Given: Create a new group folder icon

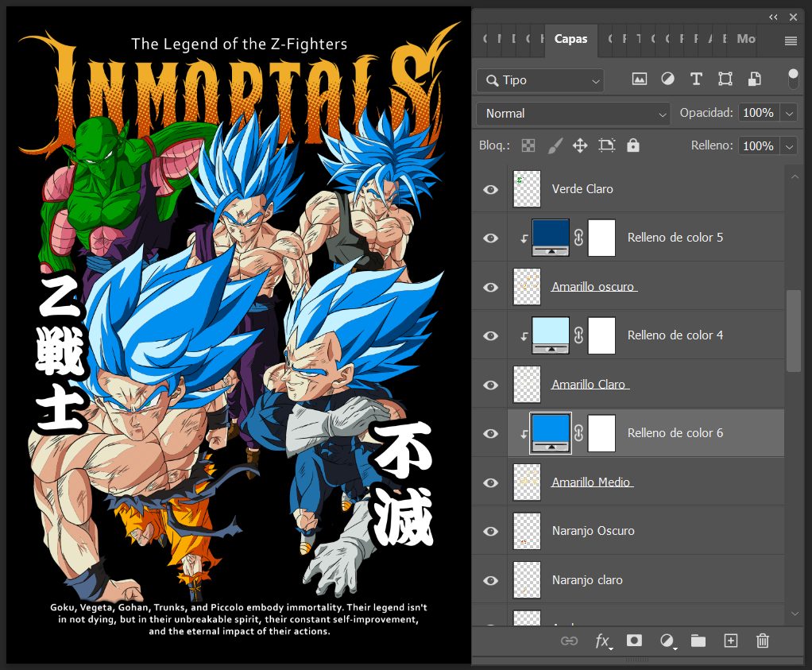Looking at the screenshot, I should pos(698,641).
